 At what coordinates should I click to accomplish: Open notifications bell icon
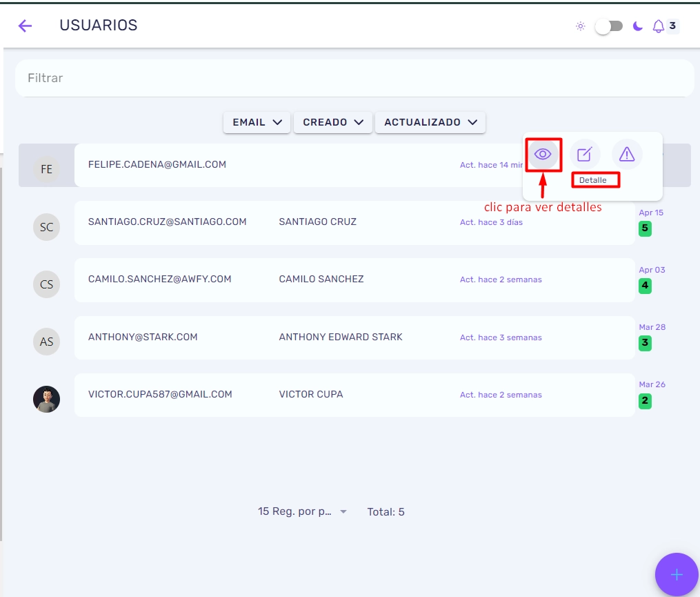click(x=659, y=26)
